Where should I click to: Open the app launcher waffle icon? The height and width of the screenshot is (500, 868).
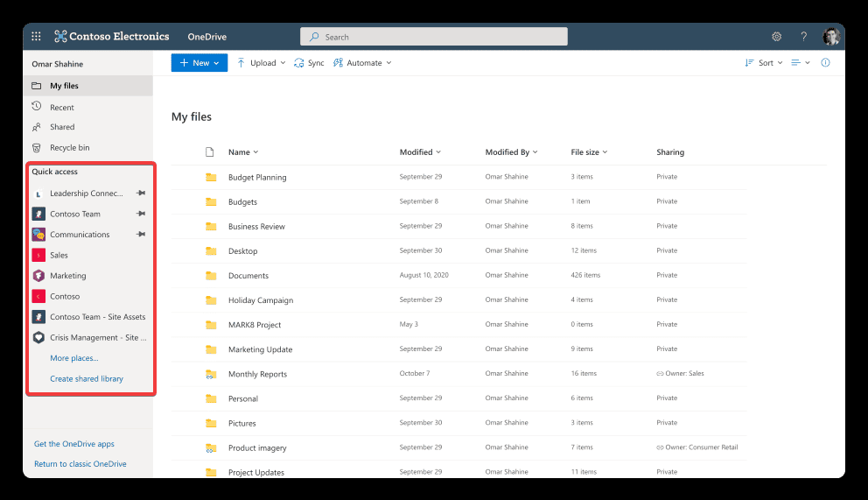pyautogui.click(x=36, y=37)
